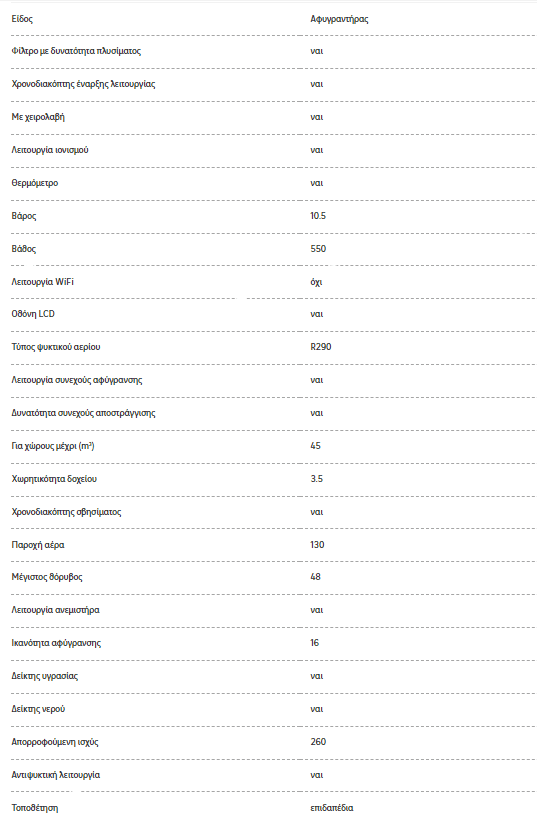Screen dimensions: 537x813
Task: Click 'όχι' value for Λειτουργία WiFi
Action: click(316, 282)
